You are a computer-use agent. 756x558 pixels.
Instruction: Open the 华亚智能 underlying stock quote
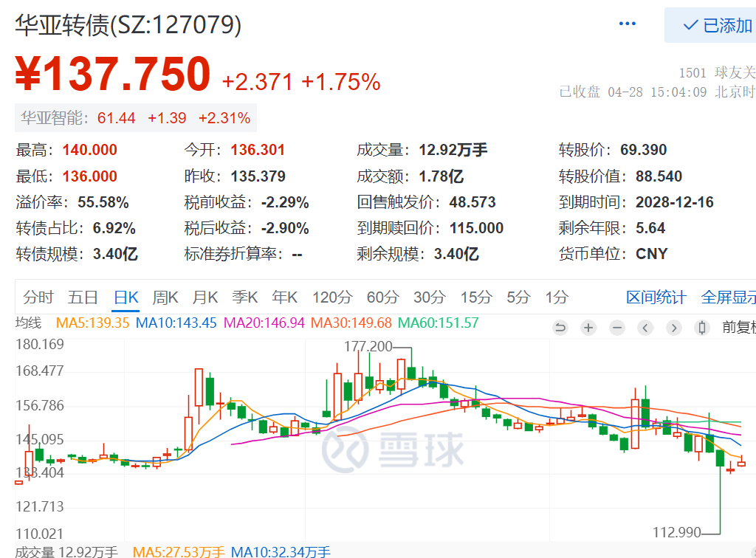point(136,118)
